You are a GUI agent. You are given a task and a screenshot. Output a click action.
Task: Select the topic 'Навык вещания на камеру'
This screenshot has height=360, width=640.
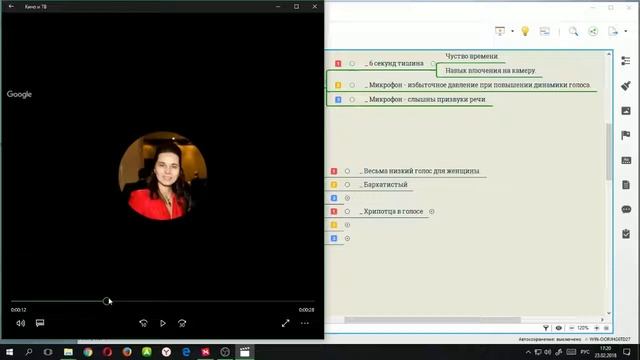[x=490, y=71]
